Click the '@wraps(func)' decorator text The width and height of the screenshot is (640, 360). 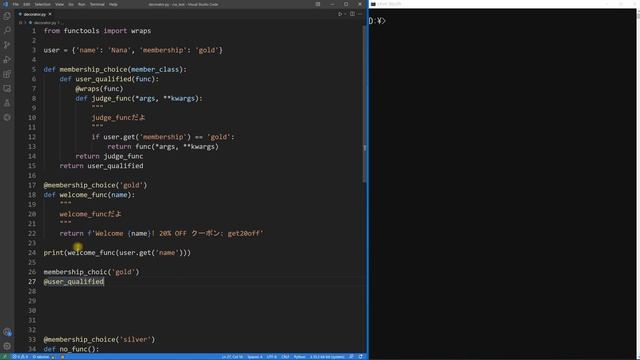[x=99, y=89]
